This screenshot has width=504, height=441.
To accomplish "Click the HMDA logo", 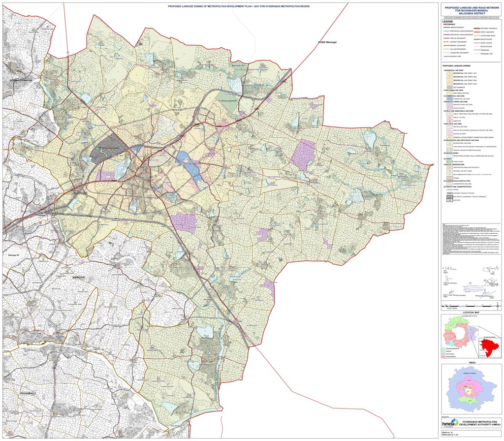I will (449, 423).
